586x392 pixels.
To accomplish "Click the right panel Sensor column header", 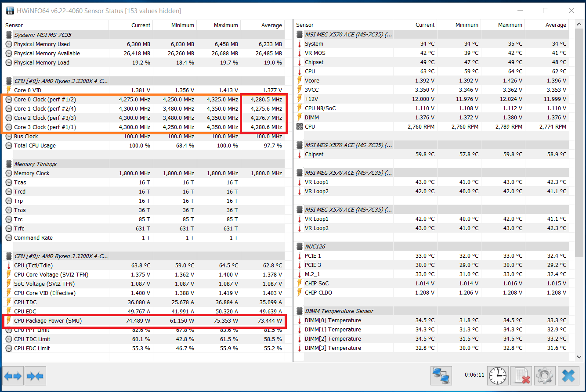I will coord(343,25).
